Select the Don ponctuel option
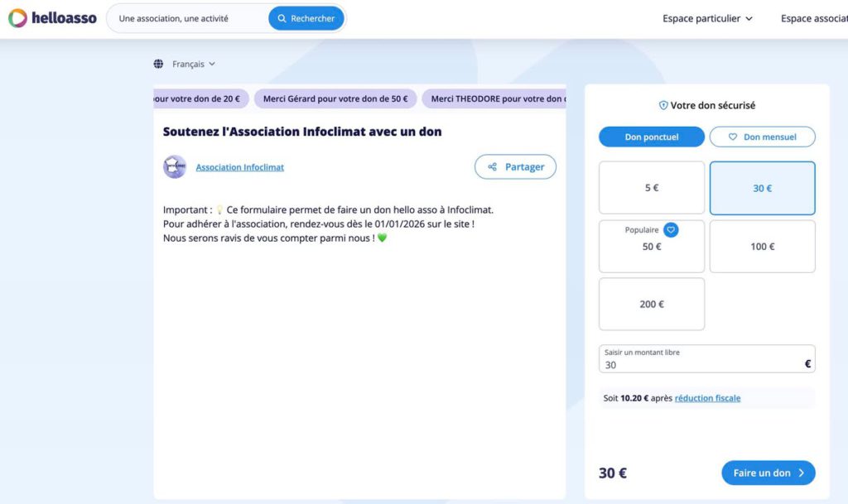848x504 pixels. [x=651, y=137]
